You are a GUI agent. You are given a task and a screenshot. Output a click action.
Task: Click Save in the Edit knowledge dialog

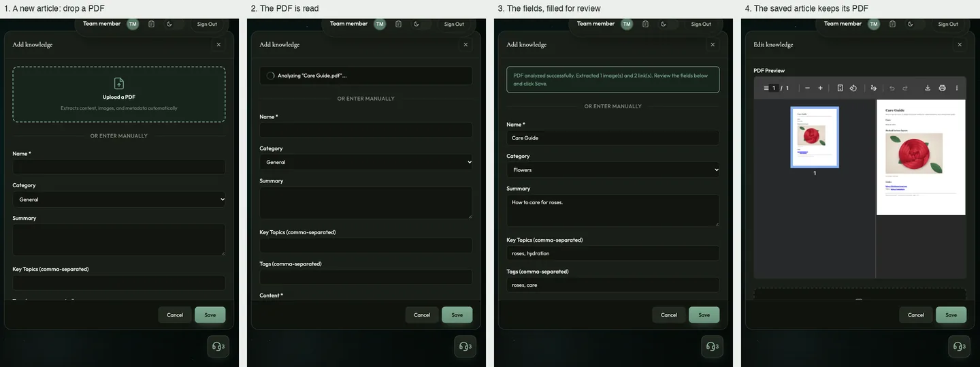click(x=951, y=315)
